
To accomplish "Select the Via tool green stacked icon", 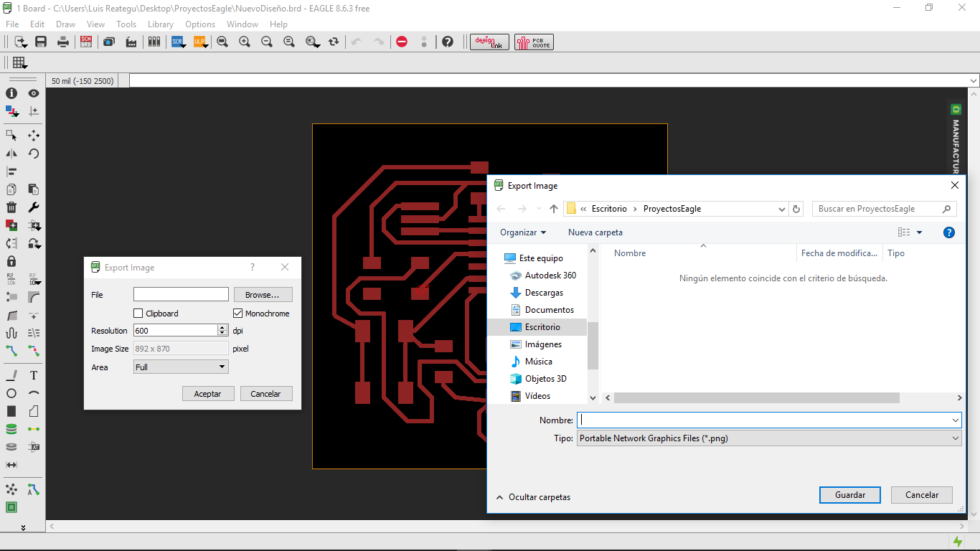I will coord(11,429).
